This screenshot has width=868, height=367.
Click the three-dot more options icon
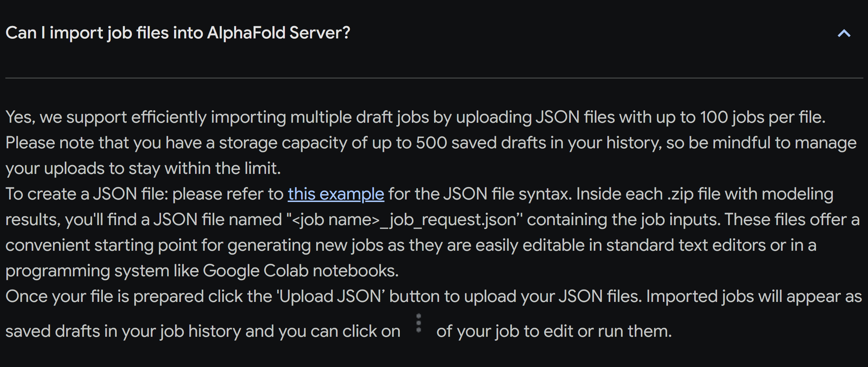pyautogui.click(x=419, y=323)
